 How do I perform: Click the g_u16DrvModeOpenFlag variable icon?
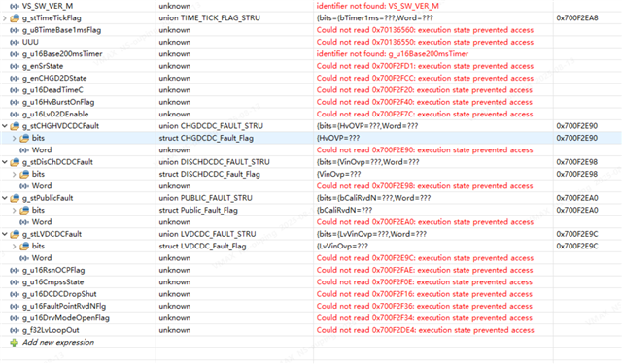coord(15,318)
